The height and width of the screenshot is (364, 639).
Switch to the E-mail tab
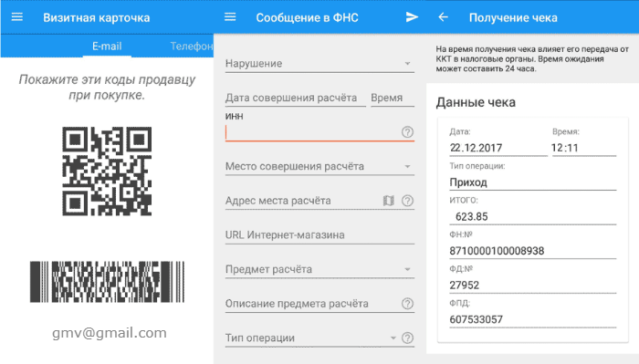tap(107, 46)
